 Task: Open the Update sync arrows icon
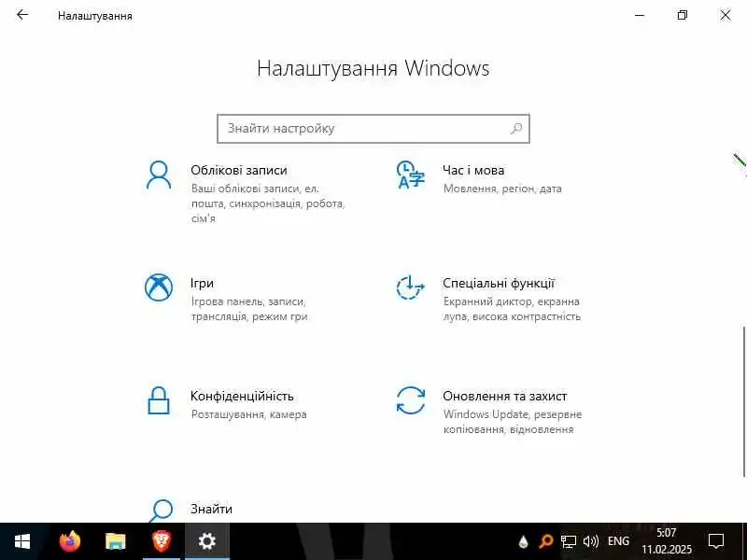tap(410, 400)
